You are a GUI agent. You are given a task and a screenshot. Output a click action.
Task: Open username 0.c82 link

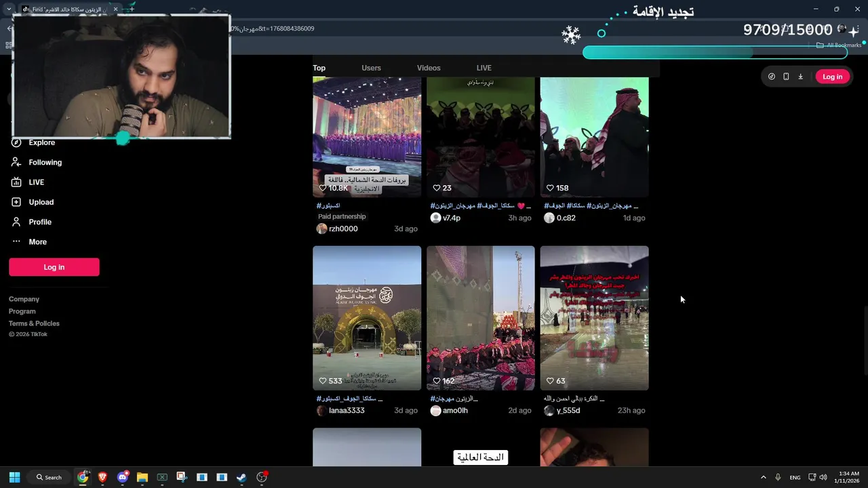(x=566, y=218)
